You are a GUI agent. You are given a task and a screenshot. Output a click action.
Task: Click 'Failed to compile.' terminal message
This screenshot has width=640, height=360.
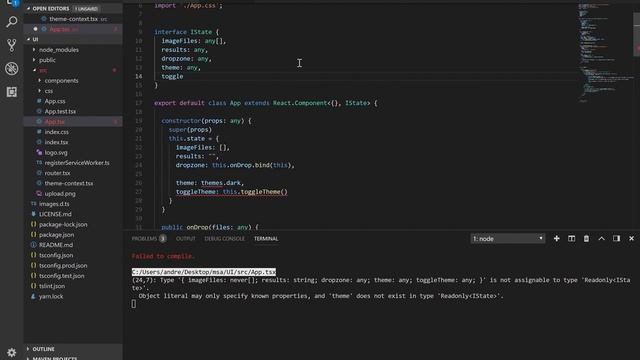point(163,256)
